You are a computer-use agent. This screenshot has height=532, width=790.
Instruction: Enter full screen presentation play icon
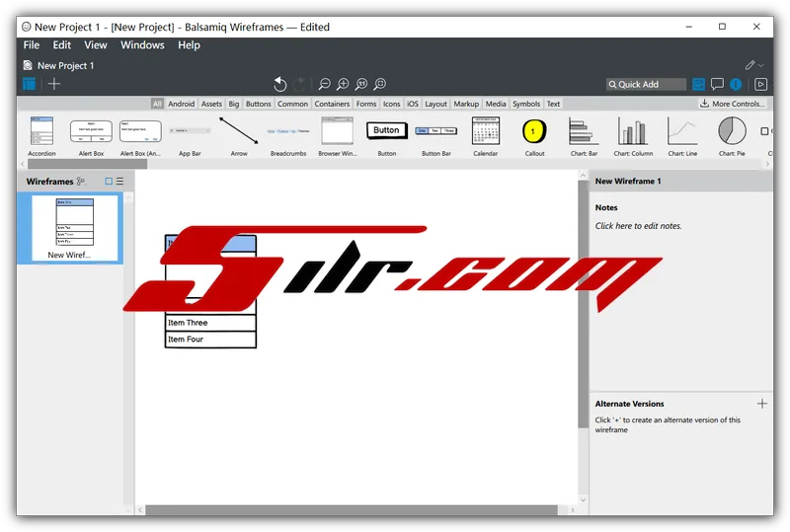pyautogui.click(x=760, y=84)
